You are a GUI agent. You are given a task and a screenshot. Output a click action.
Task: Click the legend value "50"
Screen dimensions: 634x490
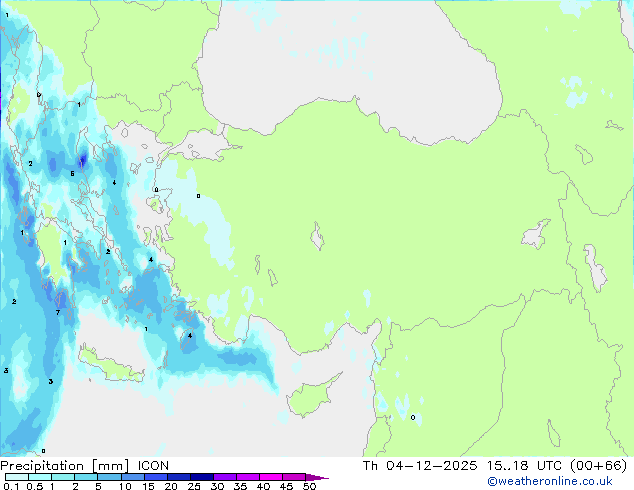[309, 486]
